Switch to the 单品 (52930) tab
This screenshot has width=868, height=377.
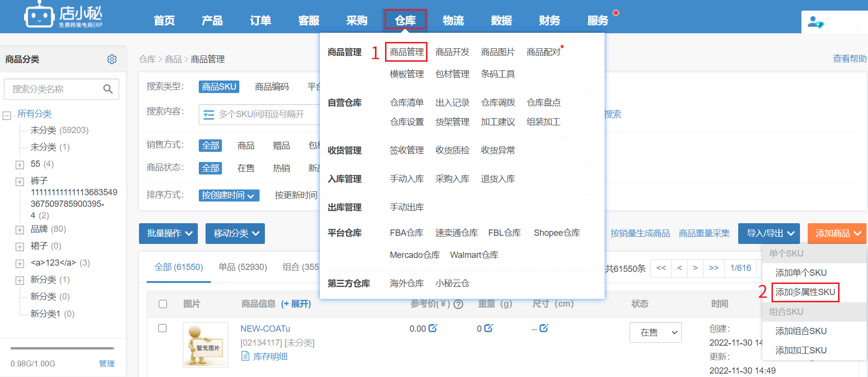coord(242,267)
